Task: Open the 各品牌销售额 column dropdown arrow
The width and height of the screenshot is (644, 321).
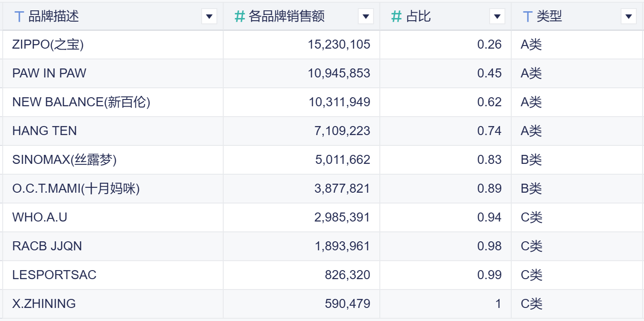Action: pos(365,17)
